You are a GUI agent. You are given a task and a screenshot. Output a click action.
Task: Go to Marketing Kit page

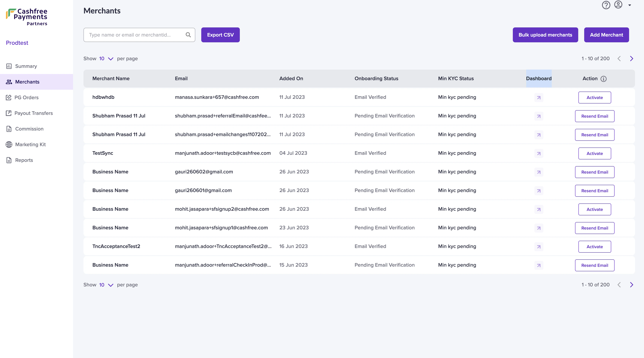tap(30, 144)
